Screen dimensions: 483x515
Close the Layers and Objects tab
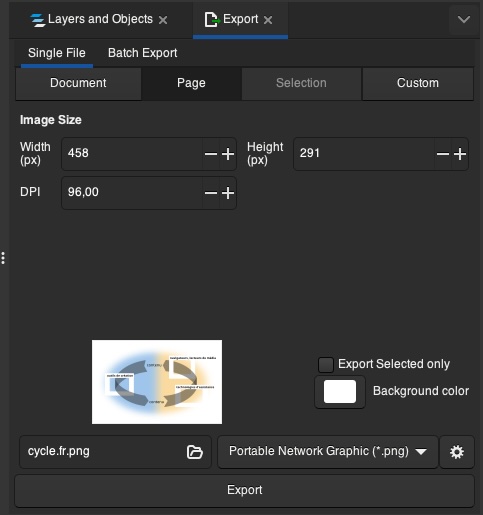(163, 20)
